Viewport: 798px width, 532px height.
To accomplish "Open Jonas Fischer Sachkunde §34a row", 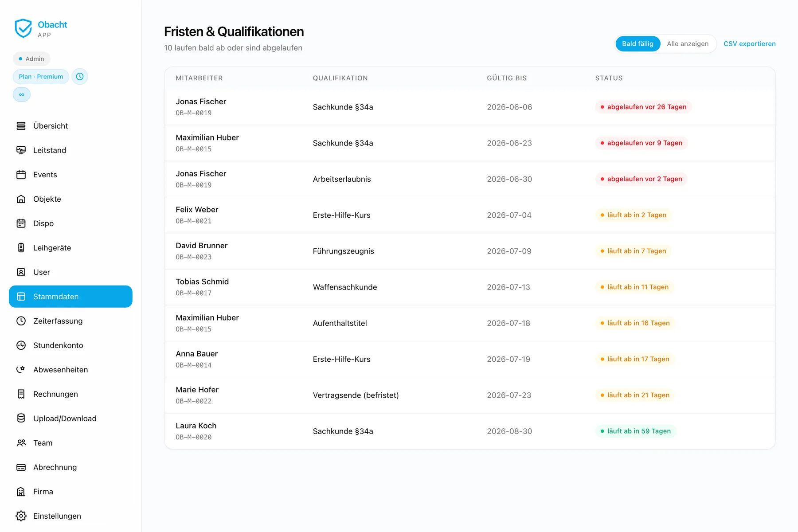I will click(470, 107).
